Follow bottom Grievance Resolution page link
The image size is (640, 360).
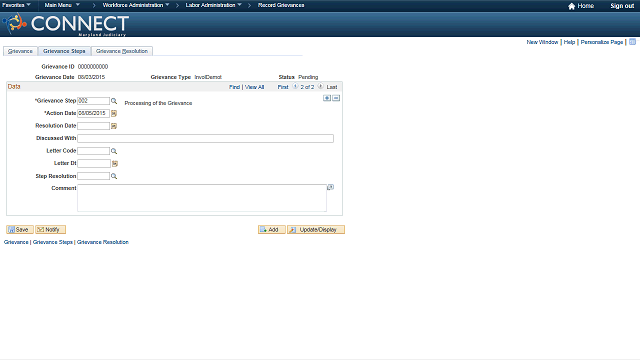pyautogui.click(x=102, y=242)
